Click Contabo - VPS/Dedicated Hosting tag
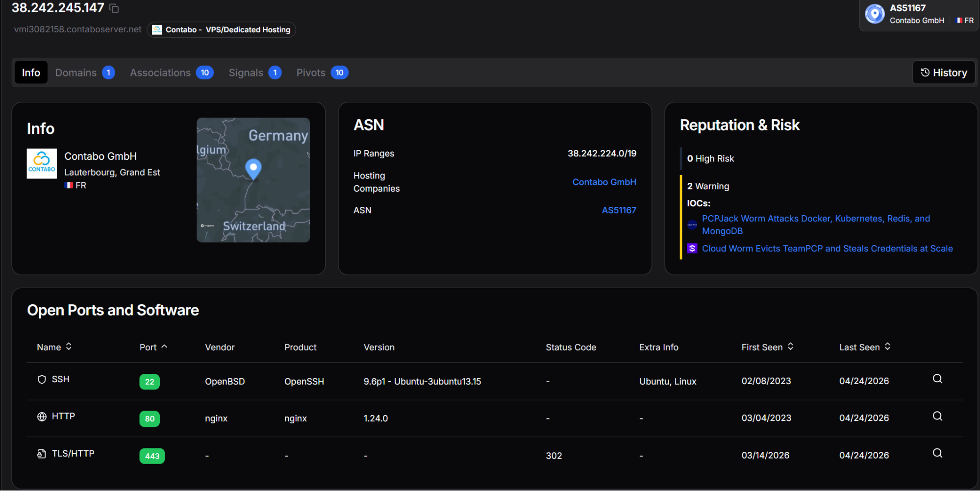The width and height of the screenshot is (980, 491). click(x=221, y=29)
